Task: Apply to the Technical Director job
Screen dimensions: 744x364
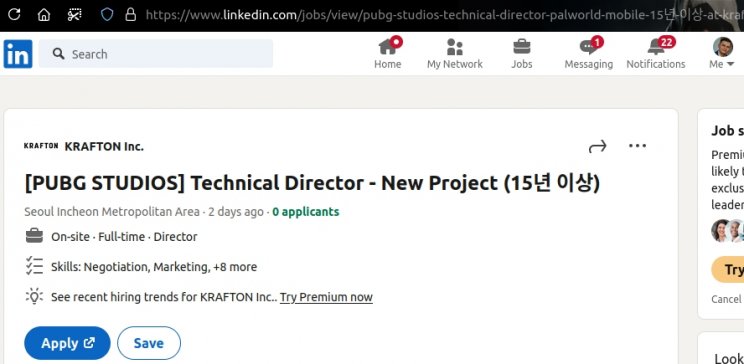Action: [67, 343]
